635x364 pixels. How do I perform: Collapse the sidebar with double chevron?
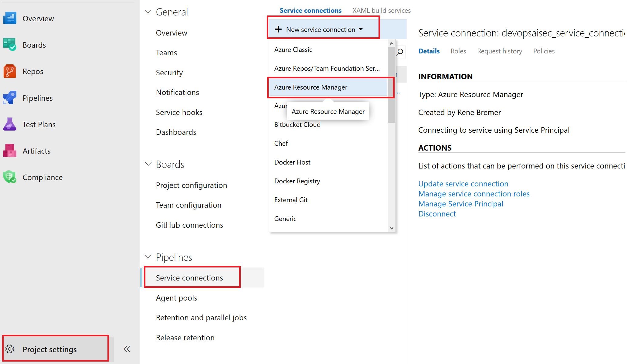coord(127,349)
